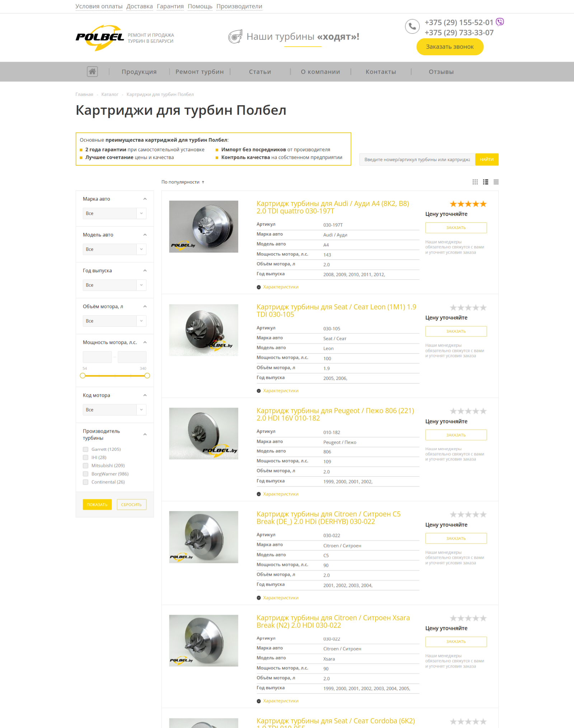Grab the minimum power slider handle
Viewport: 574px width, 728px height.
click(83, 376)
